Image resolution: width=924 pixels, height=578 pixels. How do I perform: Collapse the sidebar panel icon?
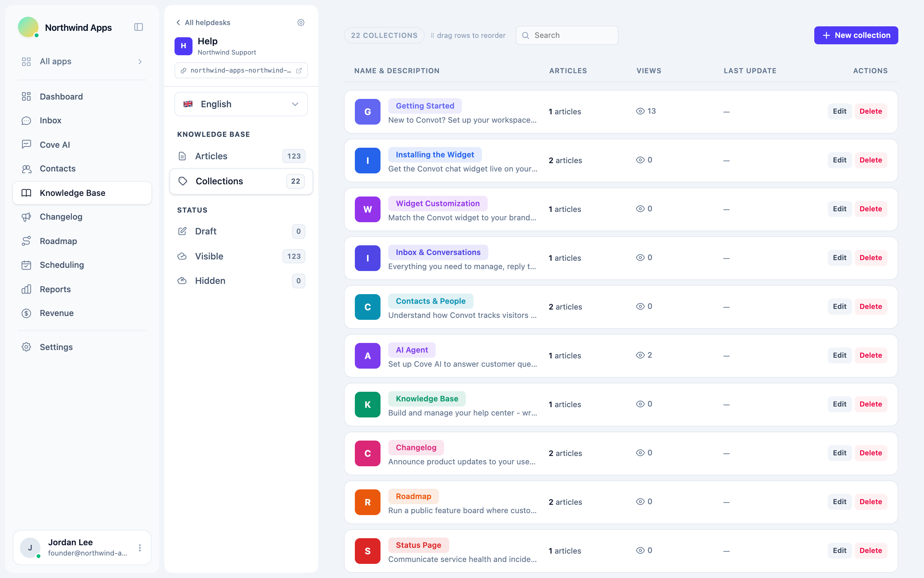[139, 27]
